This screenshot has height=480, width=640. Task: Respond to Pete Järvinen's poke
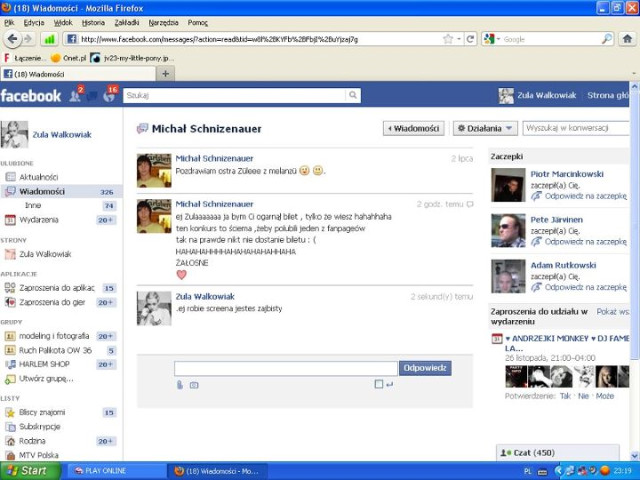586,242
